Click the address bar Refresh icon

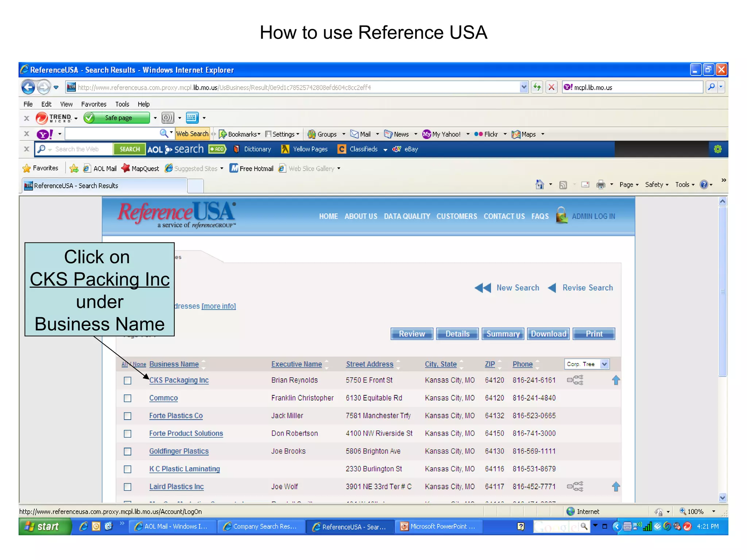coord(537,87)
